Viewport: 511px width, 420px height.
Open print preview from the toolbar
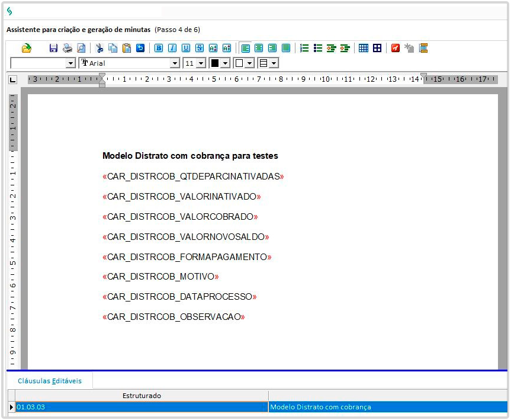pyautogui.click(x=81, y=49)
